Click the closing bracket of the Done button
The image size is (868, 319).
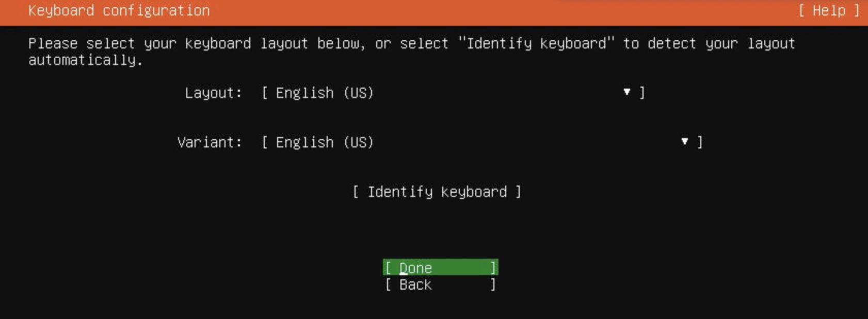tap(493, 267)
